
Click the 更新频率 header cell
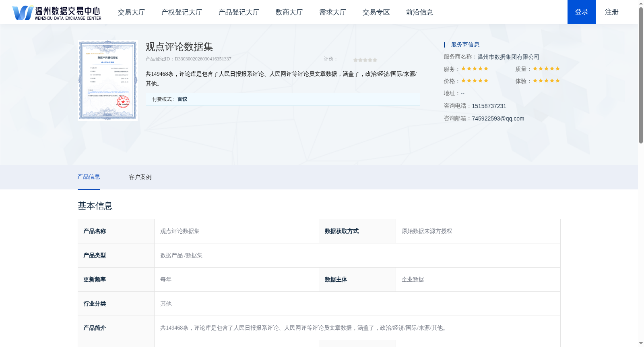[116, 280]
